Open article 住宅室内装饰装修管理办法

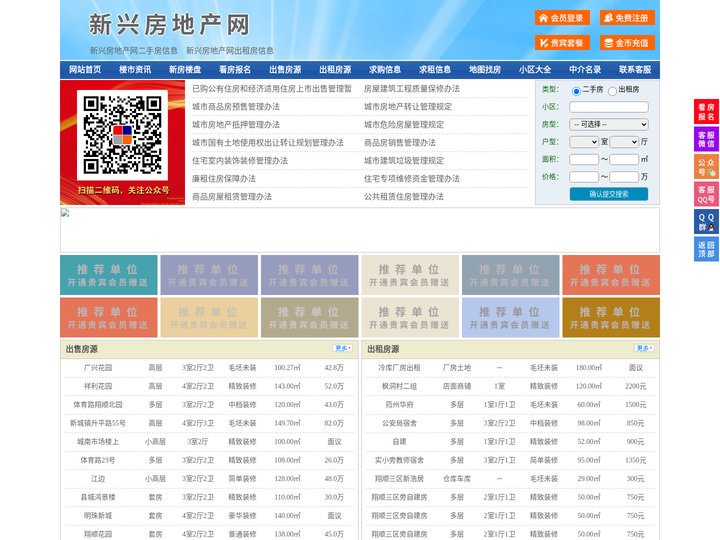pos(240,161)
